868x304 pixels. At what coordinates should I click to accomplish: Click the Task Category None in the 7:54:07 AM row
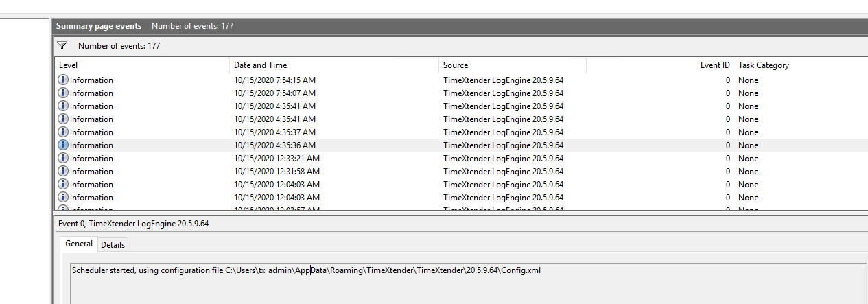[748, 93]
